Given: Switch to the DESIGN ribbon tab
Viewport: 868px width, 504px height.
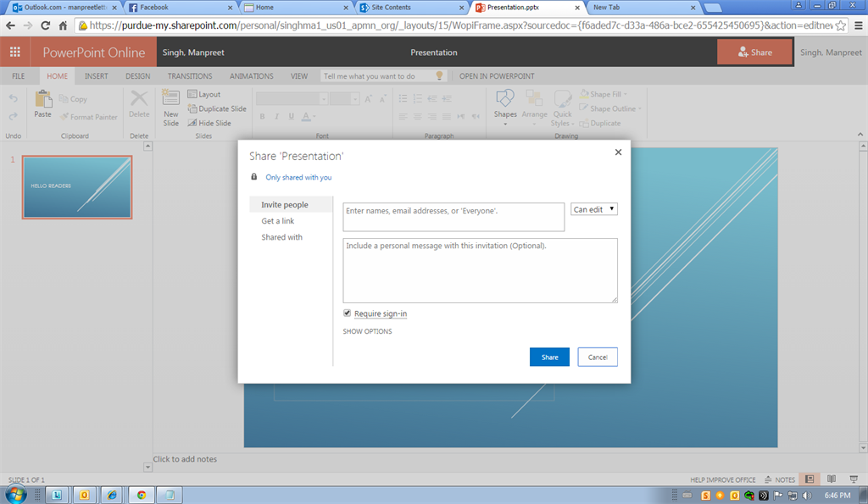Looking at the screenshot, I should (x=138, y=75).
